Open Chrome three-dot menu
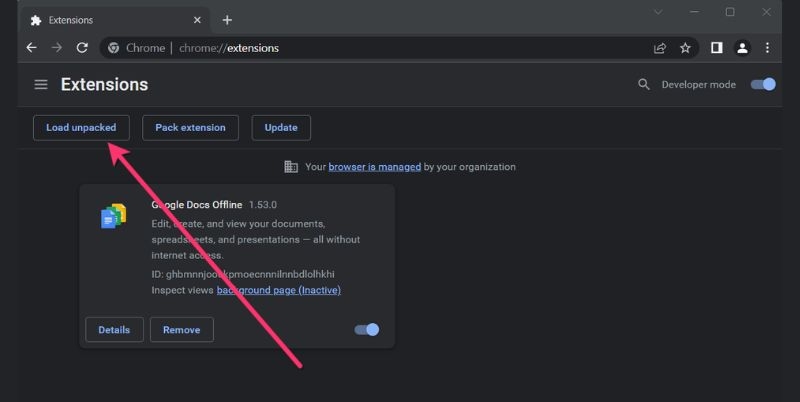 pyautogui.click(x=768, y=47)
